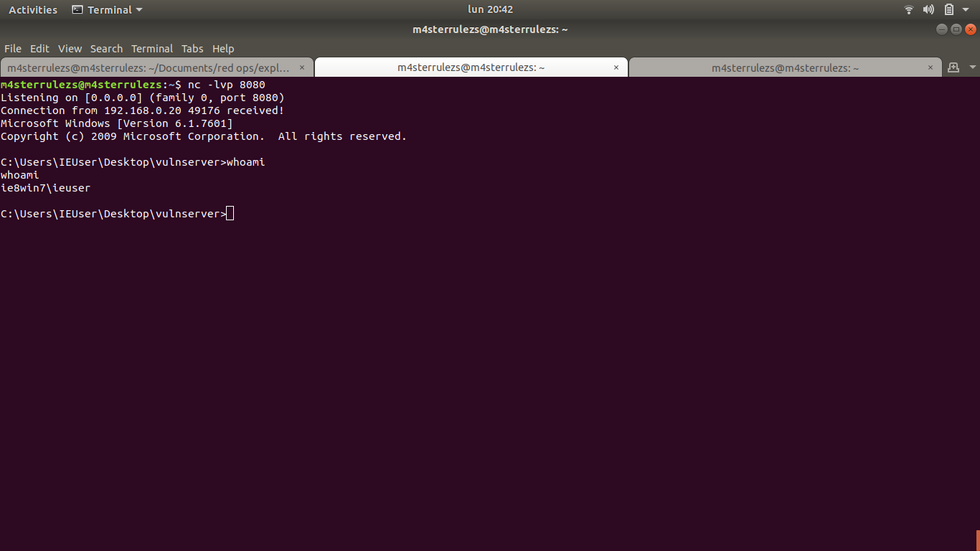Click the new tab icon
This screenshot has width=980, height=551.
[x=953, y=67]
